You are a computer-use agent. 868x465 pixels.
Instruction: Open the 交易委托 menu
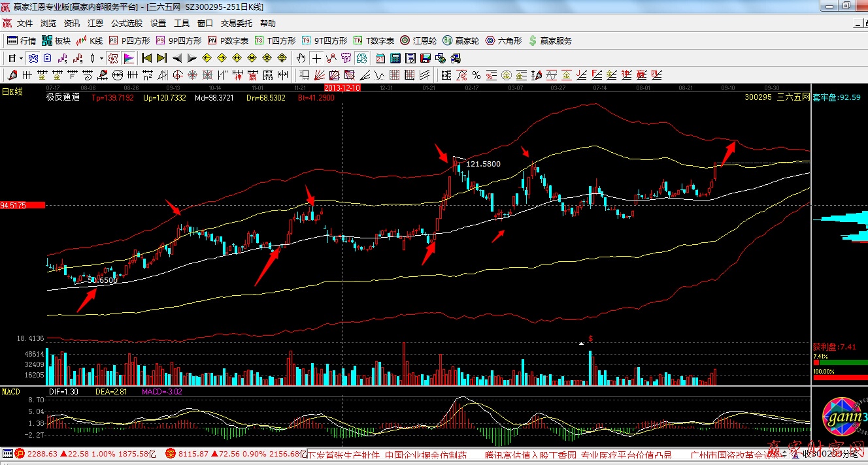236,23
